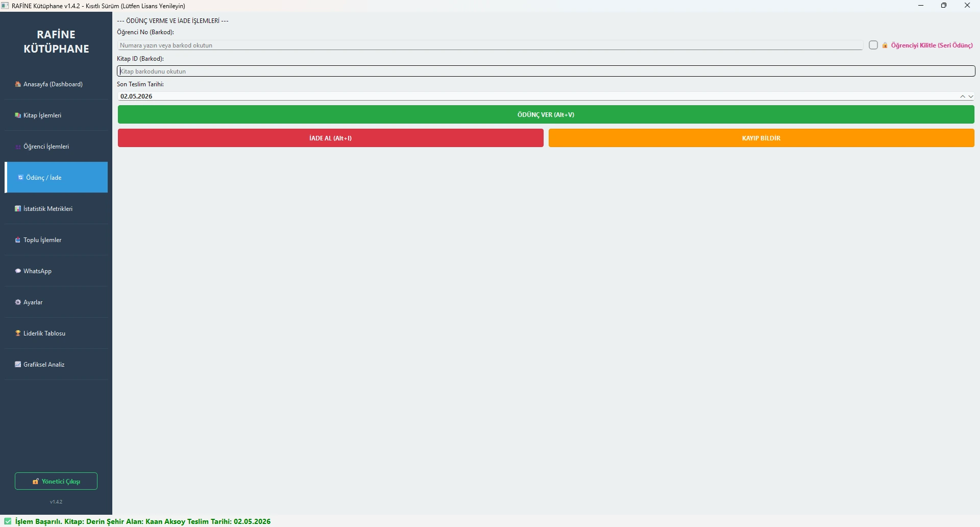
Task: Click the Grafiksel Analiz graph icon
Action: click(18, 365)
